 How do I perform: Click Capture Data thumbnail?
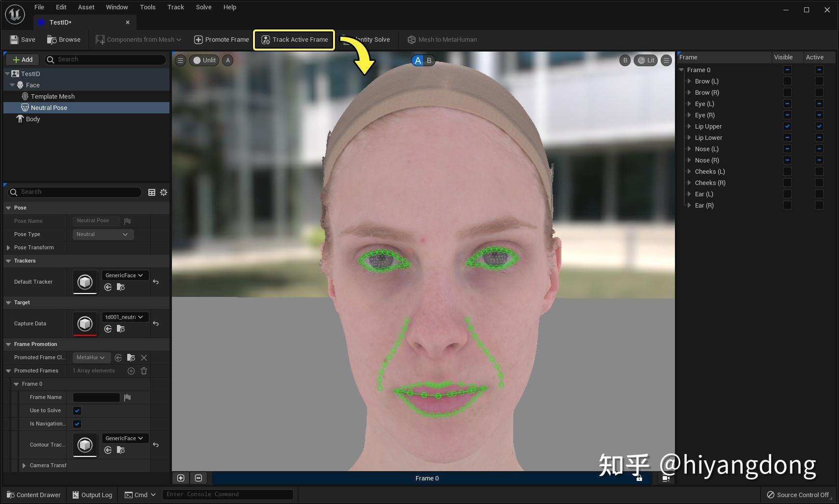tap(85, 323)
